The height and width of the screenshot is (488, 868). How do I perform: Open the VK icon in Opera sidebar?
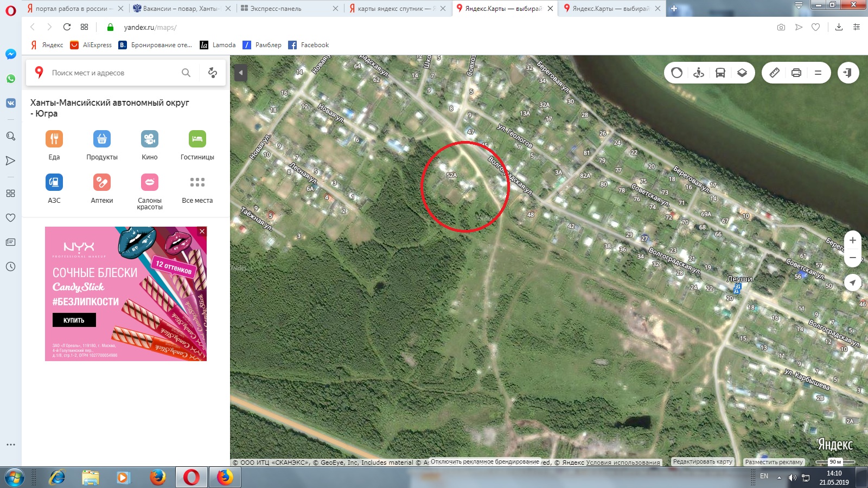[11, 102]
